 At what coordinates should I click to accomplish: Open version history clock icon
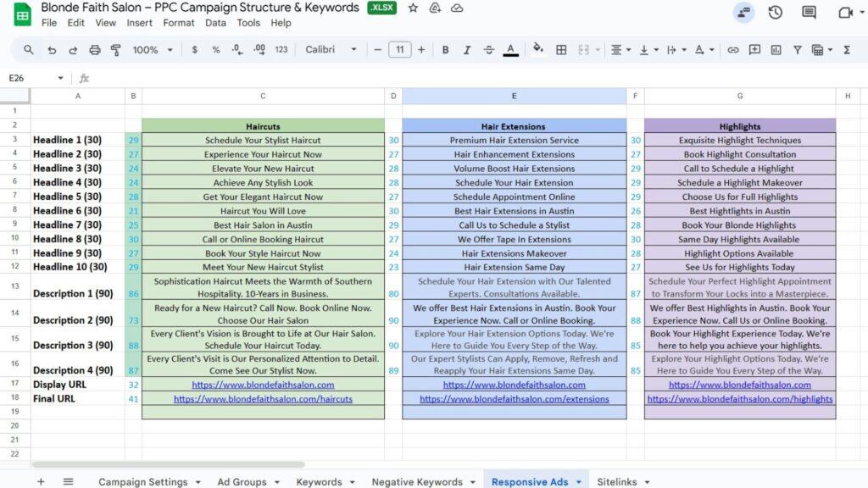tap(775, 12)
